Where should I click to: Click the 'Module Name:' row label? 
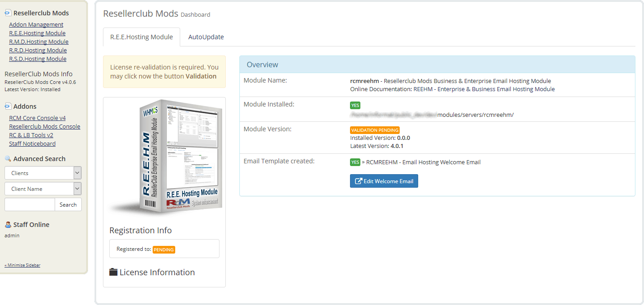[266, 80]
